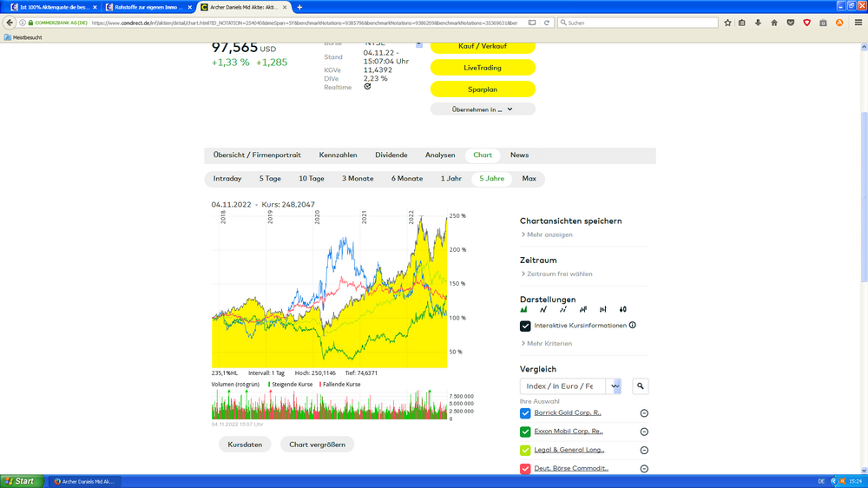This screenshot has width=868, height=488.
Task: Select the fourth chart type icon under Darstellungen
Action: 583,310
